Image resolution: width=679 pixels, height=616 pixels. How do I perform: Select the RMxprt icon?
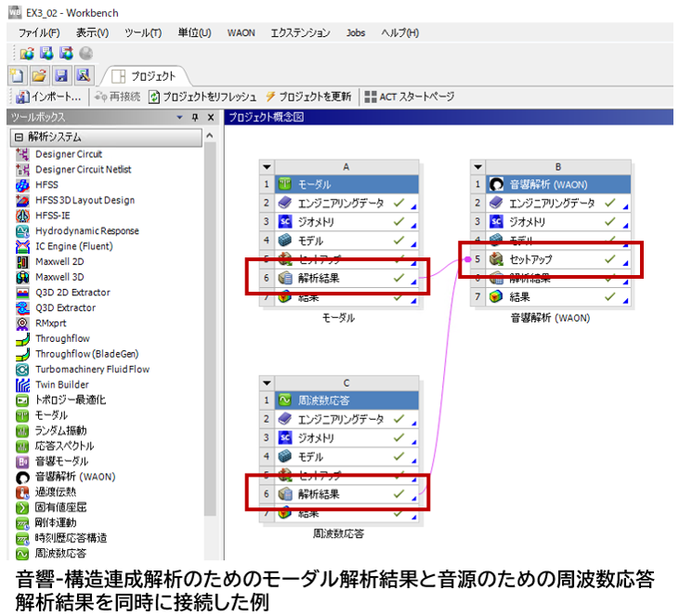22,323
